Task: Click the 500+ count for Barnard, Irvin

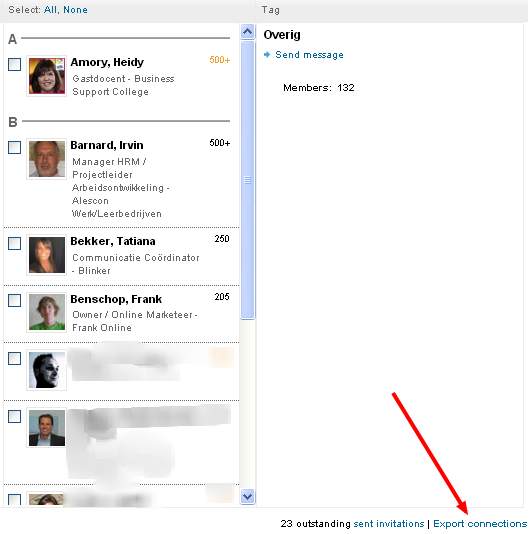Action: coord(220,143)
